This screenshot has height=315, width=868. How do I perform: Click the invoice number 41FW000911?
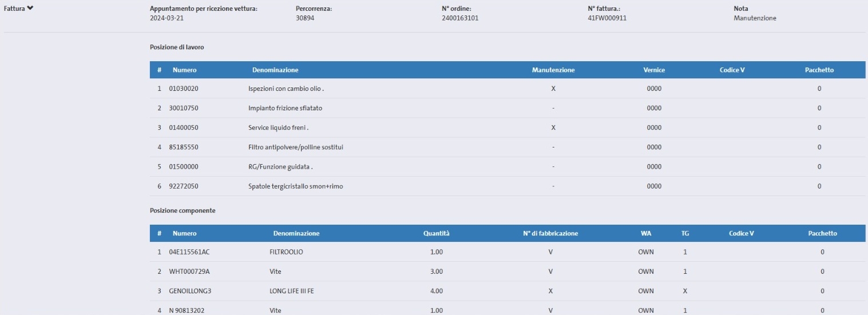(x=607, y=18)
